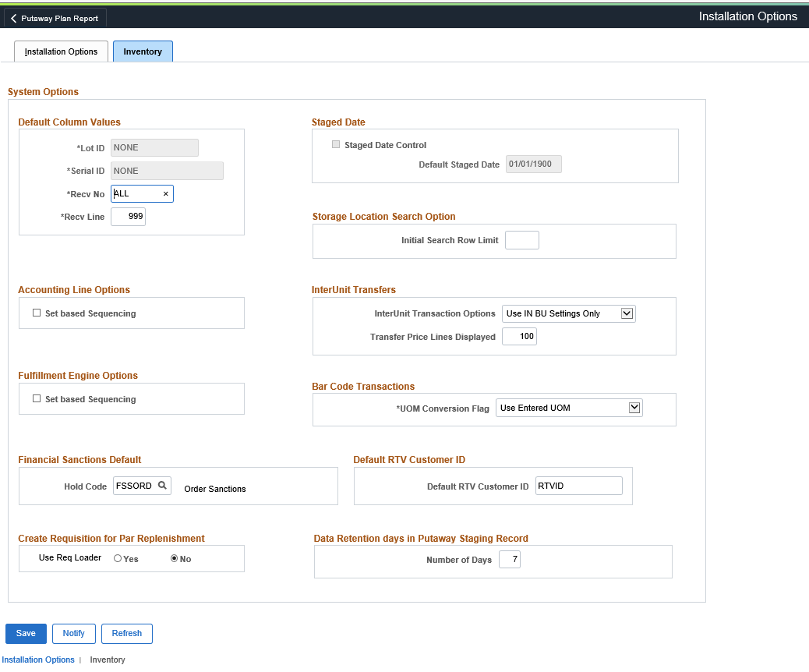Click the Save button
This screenshot has width=809, height=672.
26,633
